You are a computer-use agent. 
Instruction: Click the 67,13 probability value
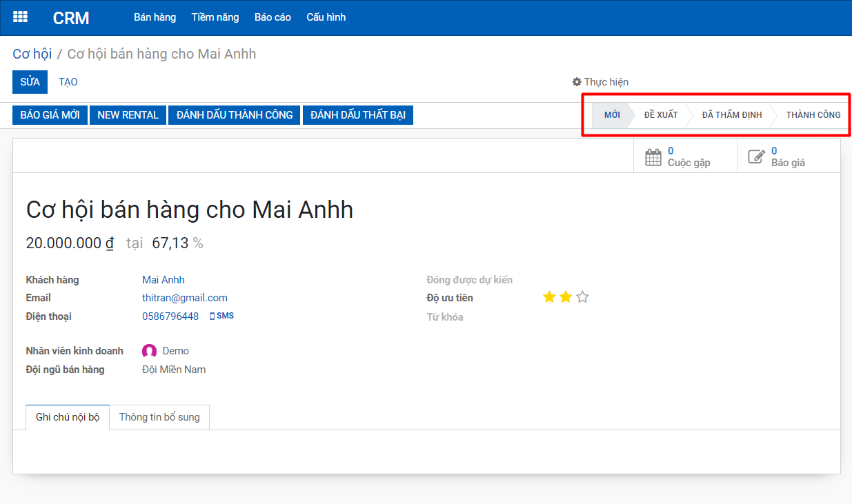(170, 243)
